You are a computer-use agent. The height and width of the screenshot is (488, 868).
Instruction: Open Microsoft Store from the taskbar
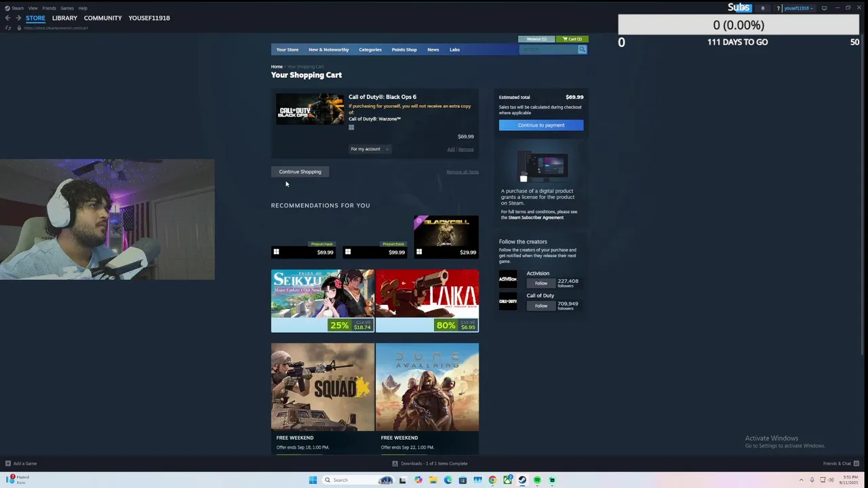[462, 480]
